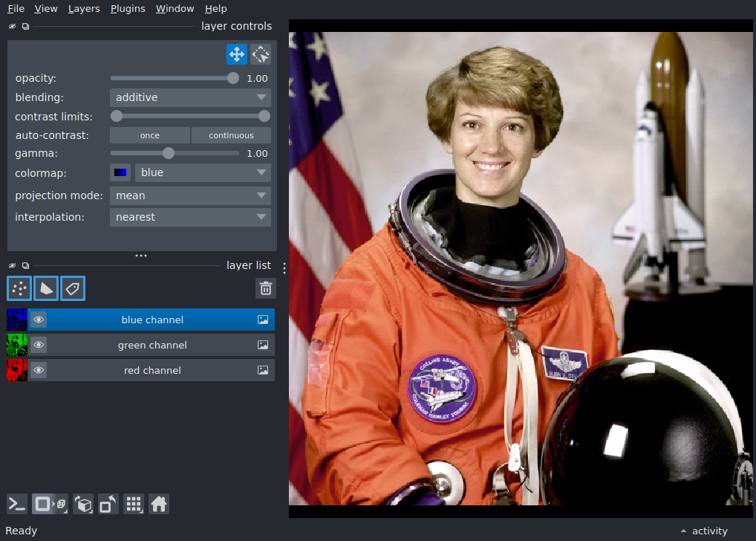Image resolution: width=756 pixels, height=541 pixels.
Task: Open the console with terminal icon
Action: point(17,505)
